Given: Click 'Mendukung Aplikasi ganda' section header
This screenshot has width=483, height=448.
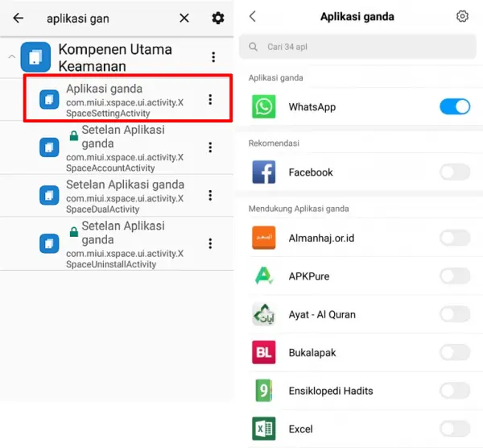Looking at the screenshot, I should coord(299,209).
